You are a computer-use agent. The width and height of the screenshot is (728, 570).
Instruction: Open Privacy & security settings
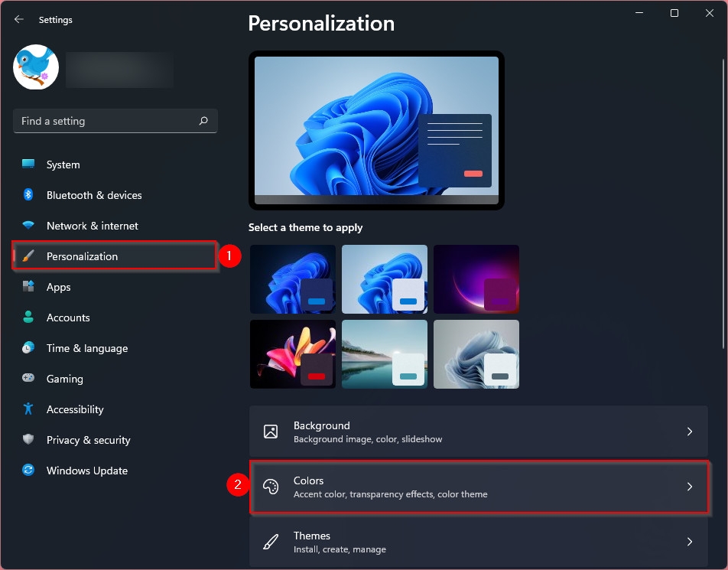(115, 440)
